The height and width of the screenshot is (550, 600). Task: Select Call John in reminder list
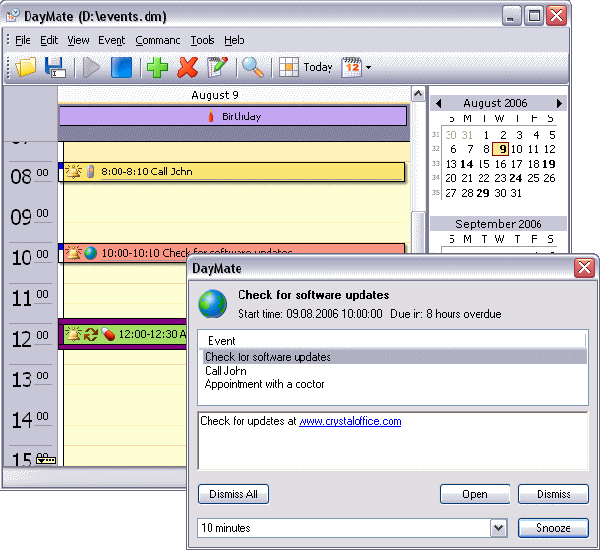click(226, 371)
